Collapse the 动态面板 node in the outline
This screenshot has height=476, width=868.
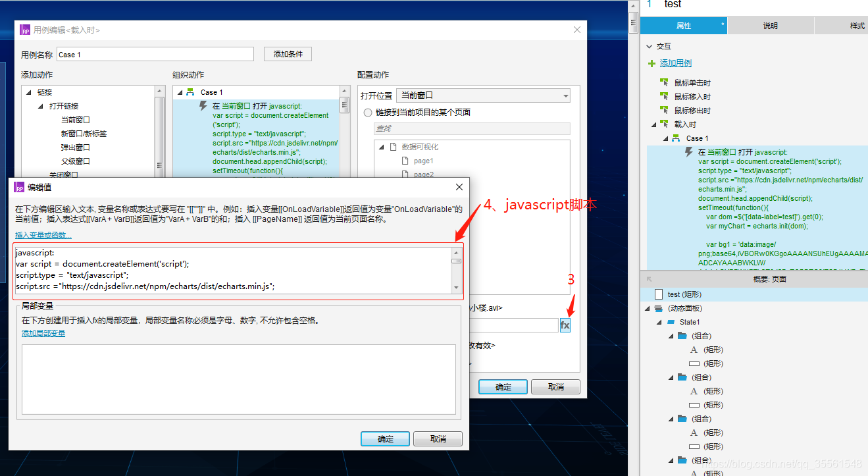pos(648,309)
